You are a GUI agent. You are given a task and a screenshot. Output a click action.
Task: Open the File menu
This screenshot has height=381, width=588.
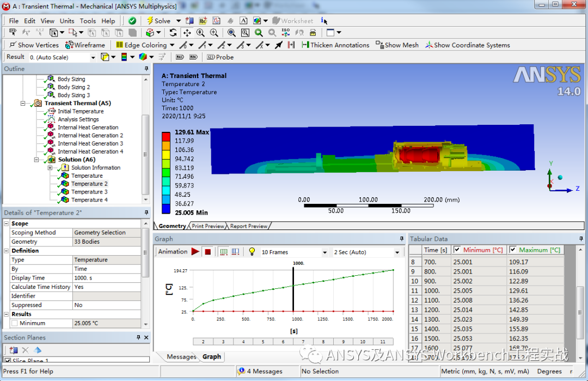pos(14,21)
